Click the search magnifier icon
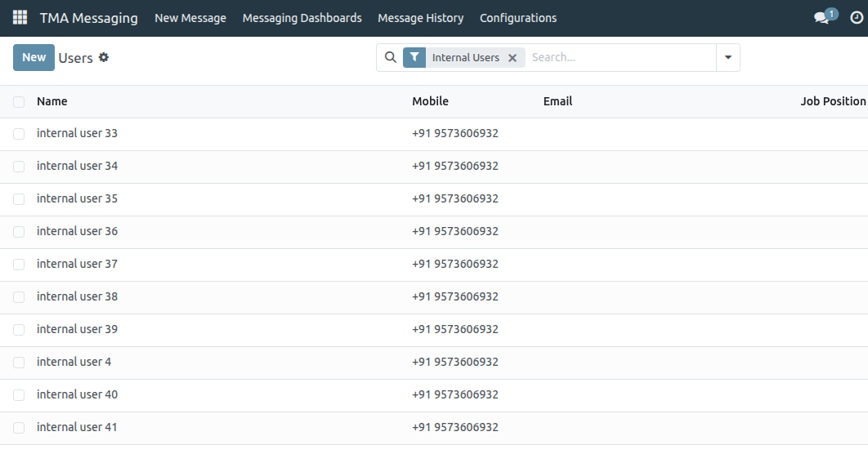The image size is (868, 454). click(391, 58)
